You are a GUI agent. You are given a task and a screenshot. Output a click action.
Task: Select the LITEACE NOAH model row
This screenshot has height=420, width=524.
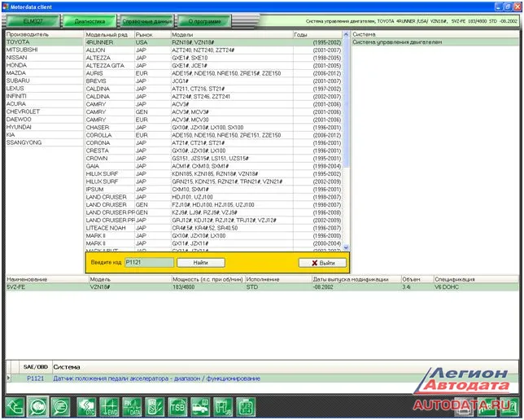tap(213, 228)
